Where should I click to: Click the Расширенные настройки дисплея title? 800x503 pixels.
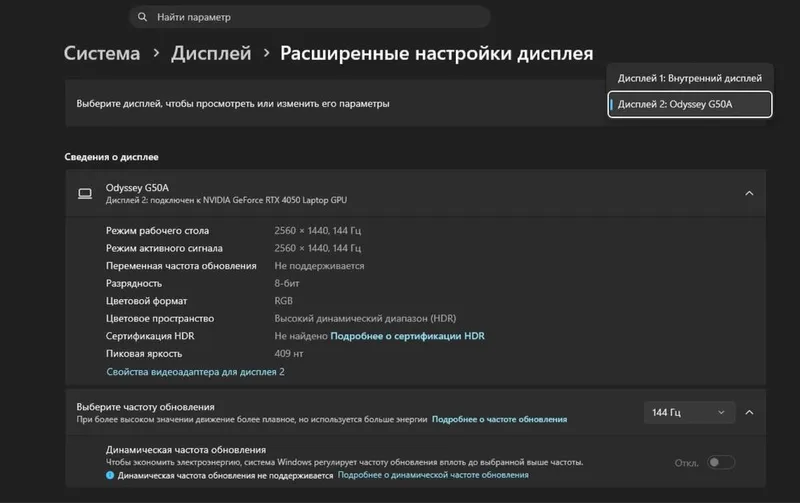(x=437, y=53)
